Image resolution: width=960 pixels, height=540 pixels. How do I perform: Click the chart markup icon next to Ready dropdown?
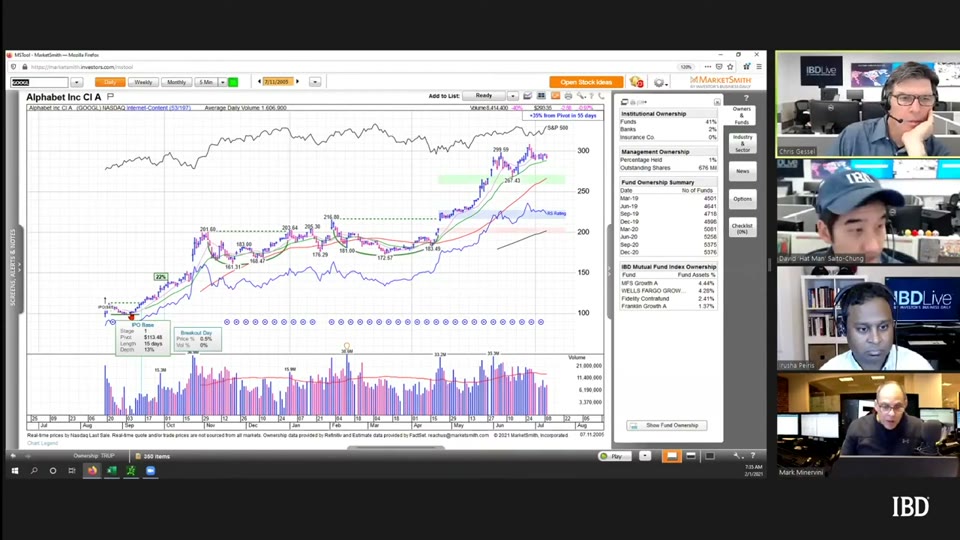[527, 96]
